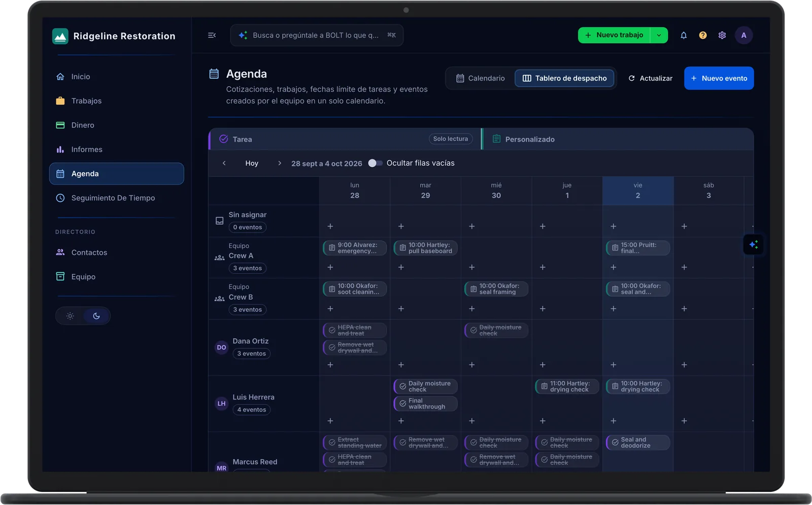Click Actualizar to refresh the agenda
Screen dimensions: 812x505
(650, 78)
